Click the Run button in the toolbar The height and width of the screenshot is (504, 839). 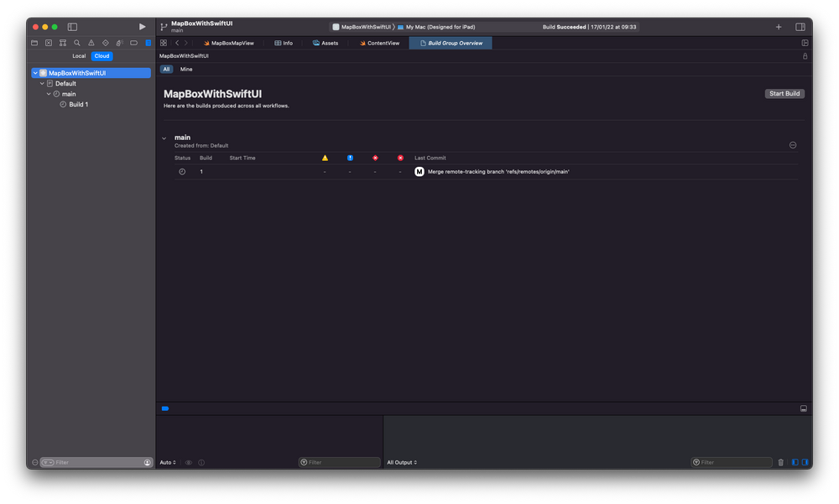pyautogui.click(x=141, y=25)
